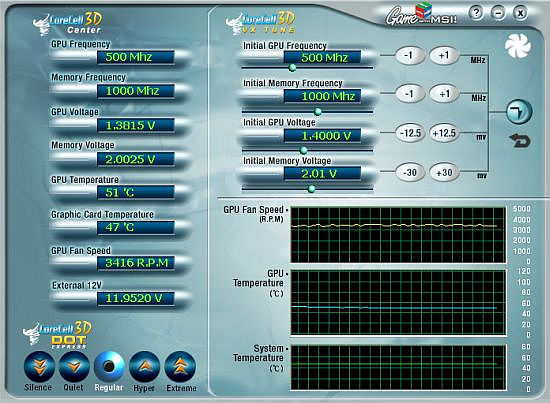This screenshot has height=403, width=550.
Task: Click the GPU Voltage 1.3815 V readout
Action: click(135, 125)
